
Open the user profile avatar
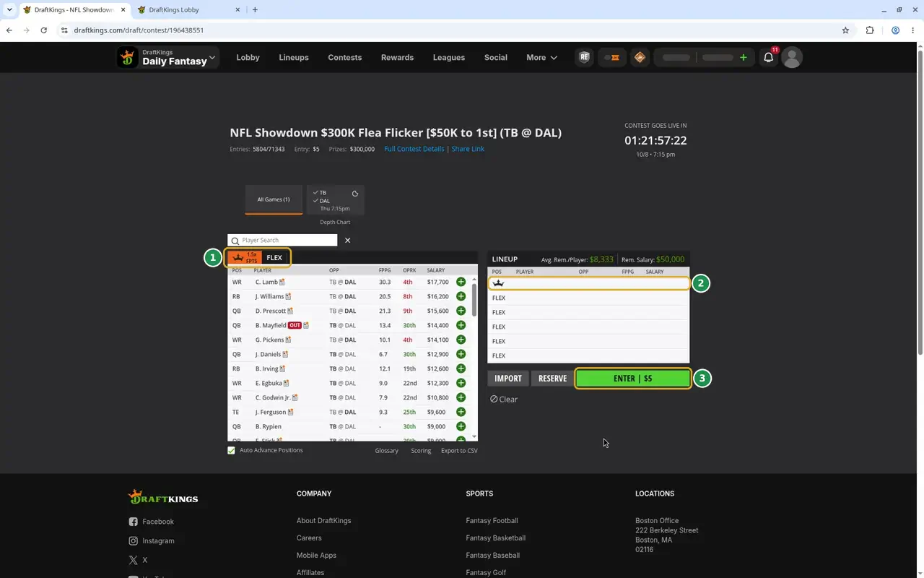click(x=792, y=58)
